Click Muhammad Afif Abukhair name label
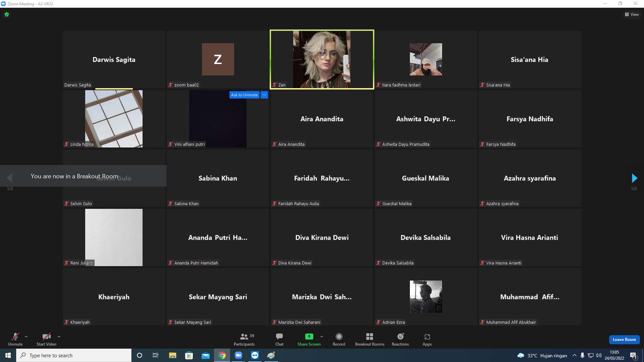Screen dimensions: 644x362 click(x=511, y=322)
